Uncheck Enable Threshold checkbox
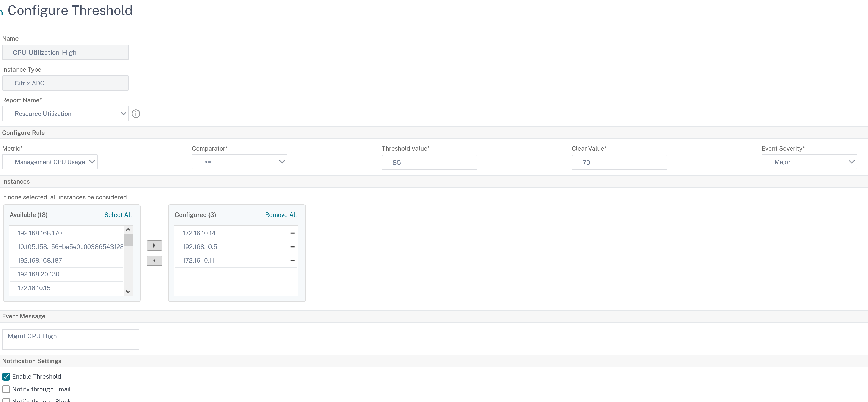The image size is (868, 402). pyautogui.click(x=6, y=376)
